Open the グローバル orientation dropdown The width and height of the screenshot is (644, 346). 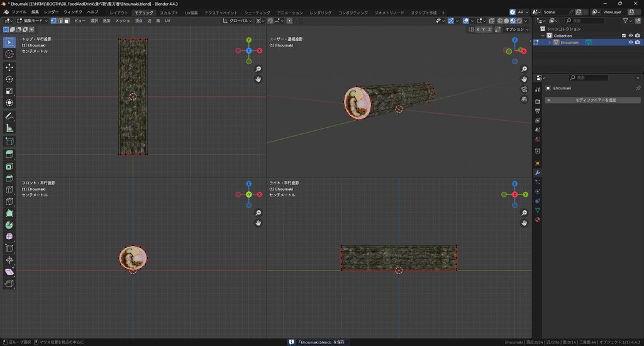(240, 21)
